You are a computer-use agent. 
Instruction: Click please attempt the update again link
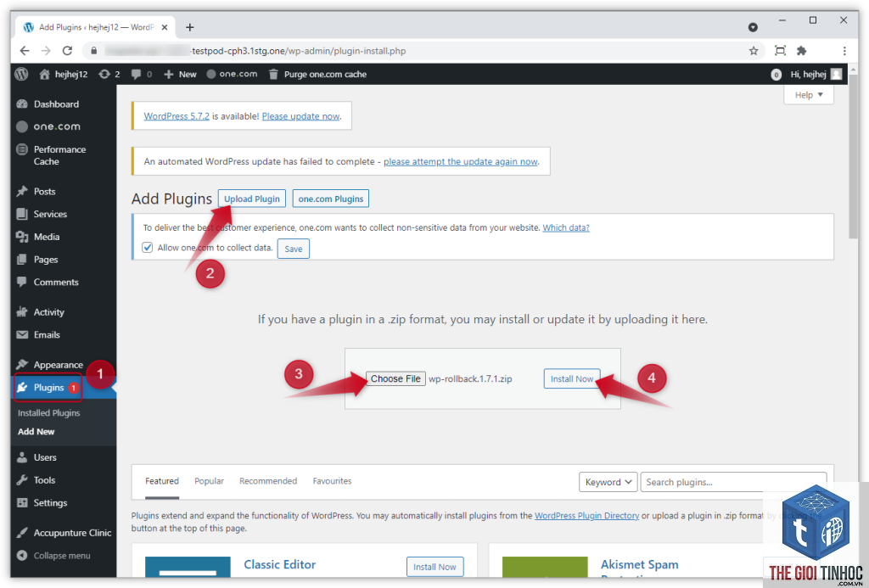tap(461, 161)
